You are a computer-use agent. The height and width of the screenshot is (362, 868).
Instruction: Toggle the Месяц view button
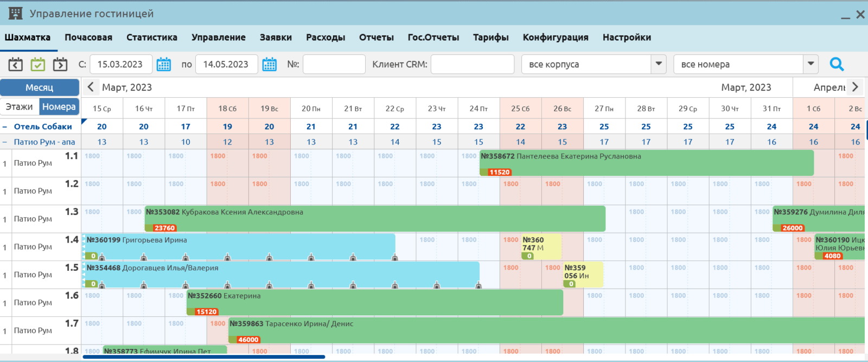coord(40,87)
